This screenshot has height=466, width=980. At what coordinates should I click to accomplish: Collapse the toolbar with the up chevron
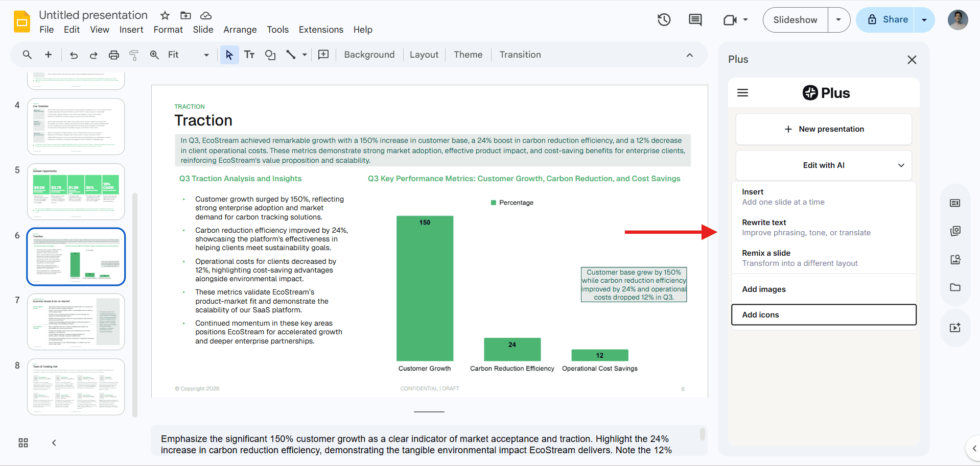point(690,55)
